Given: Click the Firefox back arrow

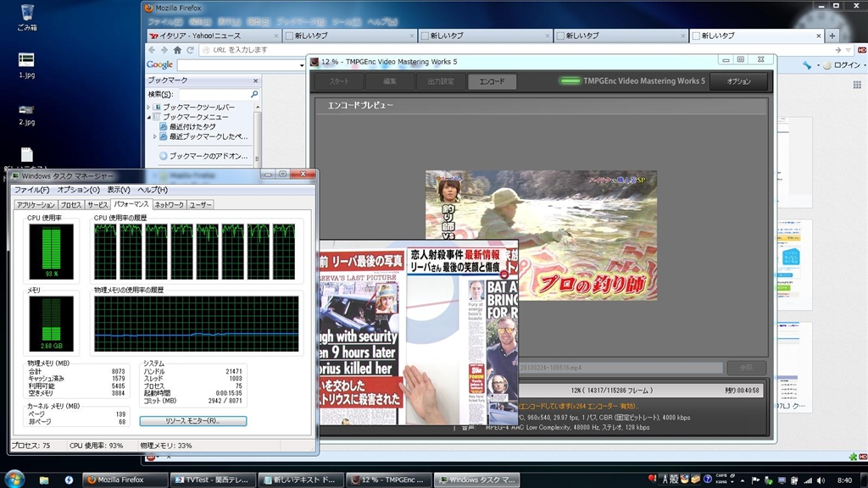Looking at the screenshot, I should coord(153,50).
